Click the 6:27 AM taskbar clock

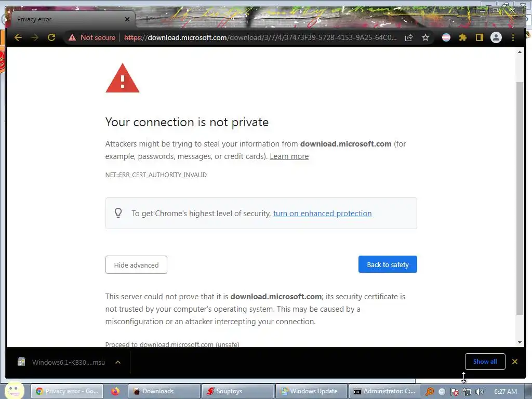tap(506, 392)
